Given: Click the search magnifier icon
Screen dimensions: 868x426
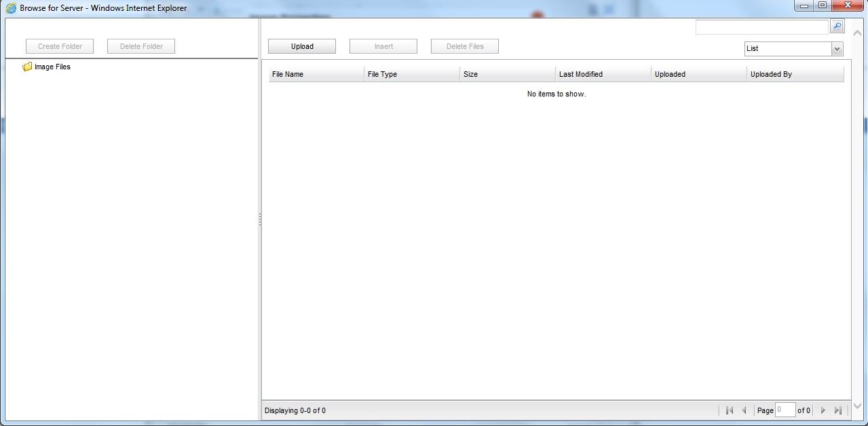Looking at the screenshot, I should pyautogui.click(x=837, y=26).
